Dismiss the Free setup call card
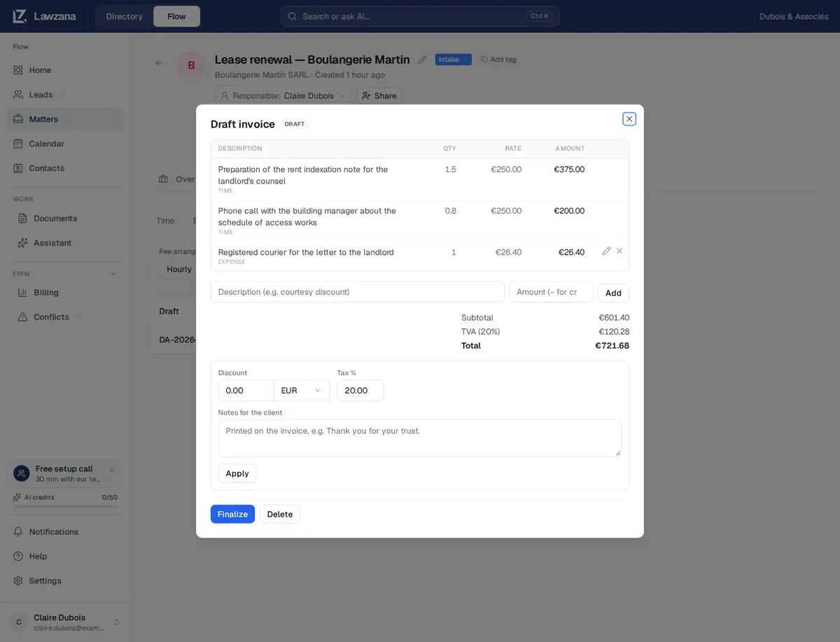This screenshot has width=840, height=642. coord(112,470)
